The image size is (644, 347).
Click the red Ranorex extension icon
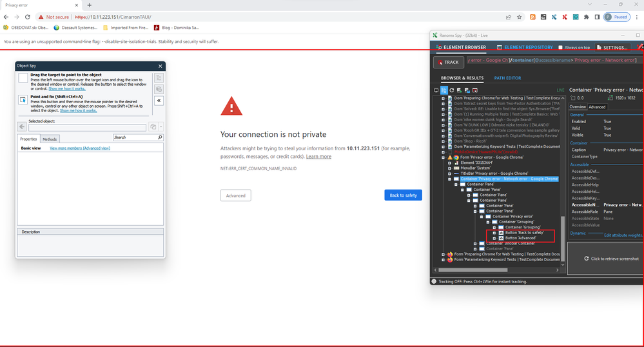coord(565,17)
